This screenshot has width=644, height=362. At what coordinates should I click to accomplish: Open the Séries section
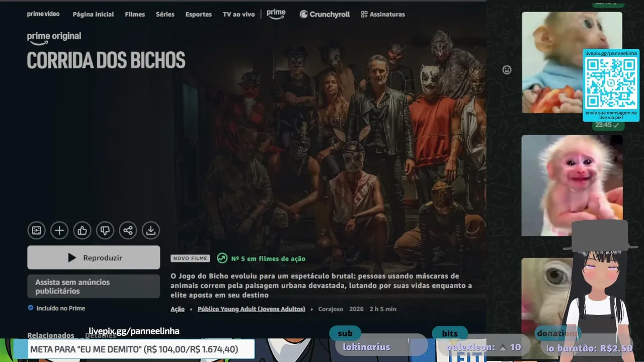point(165,14)
